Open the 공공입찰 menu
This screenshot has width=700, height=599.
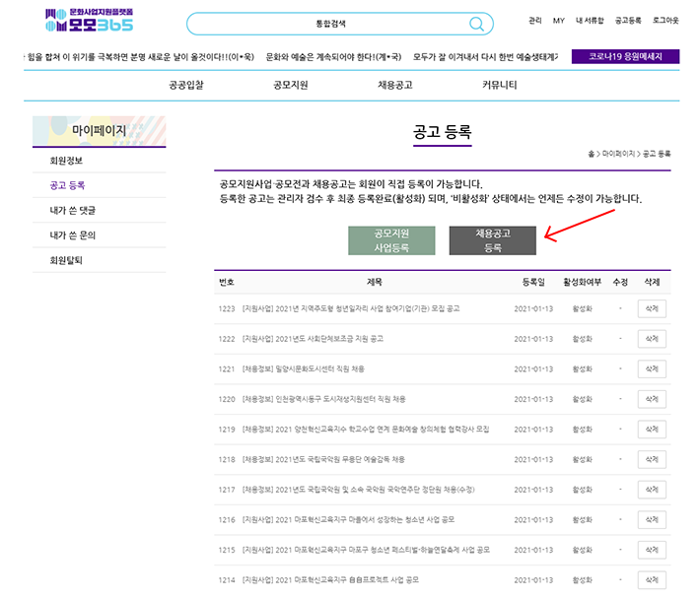[186, 86]
